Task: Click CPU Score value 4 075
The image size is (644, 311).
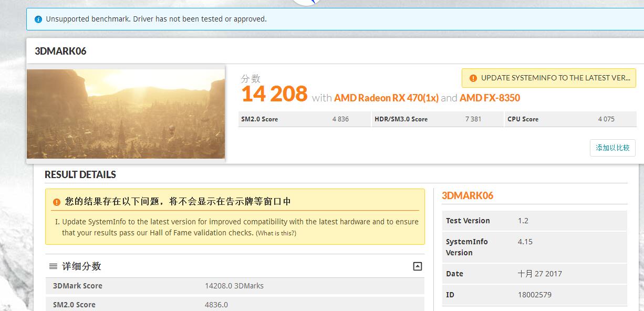Action: (x=606, y=119)
